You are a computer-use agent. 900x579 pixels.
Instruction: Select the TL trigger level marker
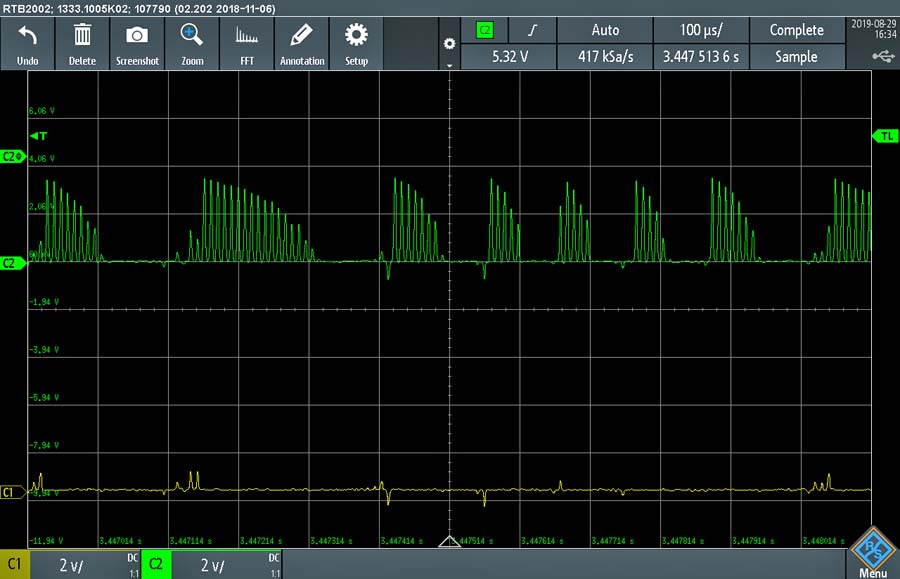click(885, 136)
